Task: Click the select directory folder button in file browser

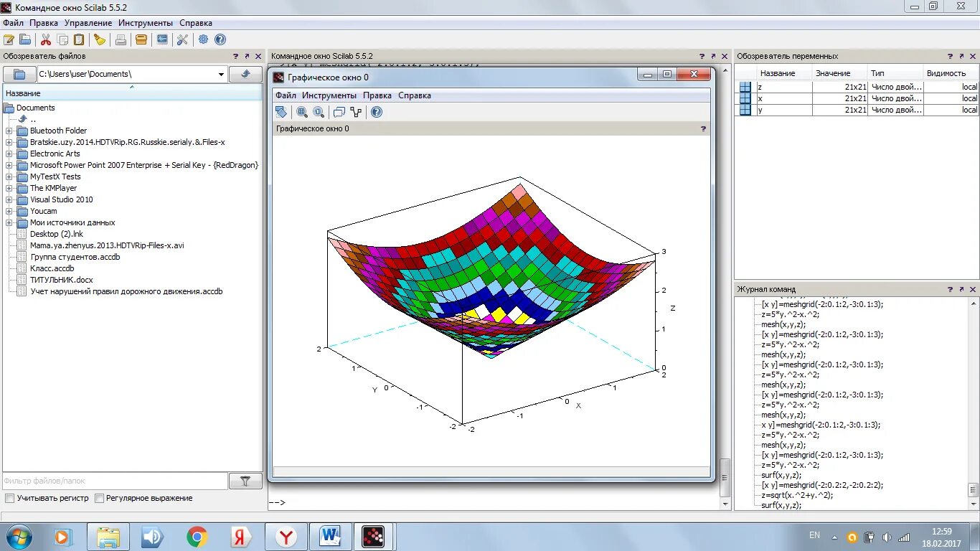Action: coord(19,74)
